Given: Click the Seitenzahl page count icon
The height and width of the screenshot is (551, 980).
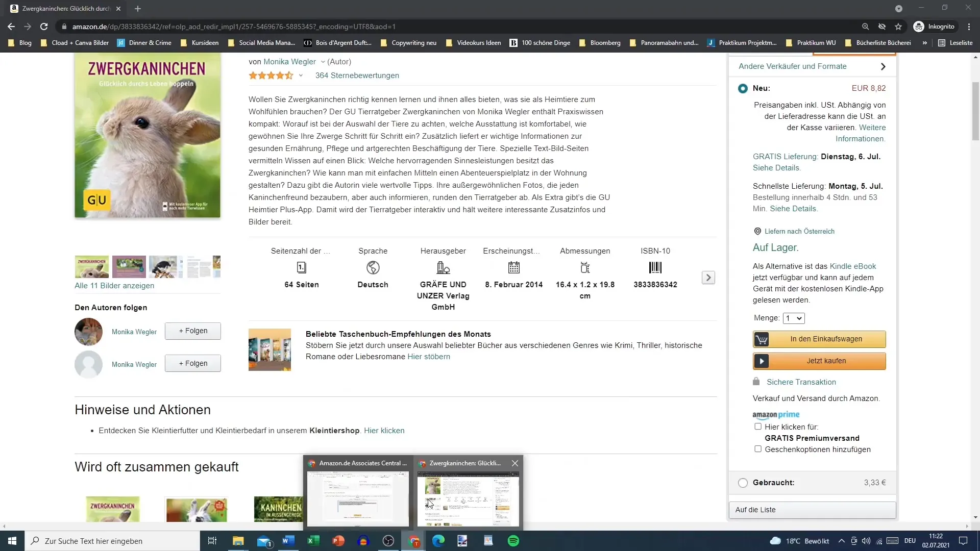Looking at the screenshot, I should (x=301, y=267).
